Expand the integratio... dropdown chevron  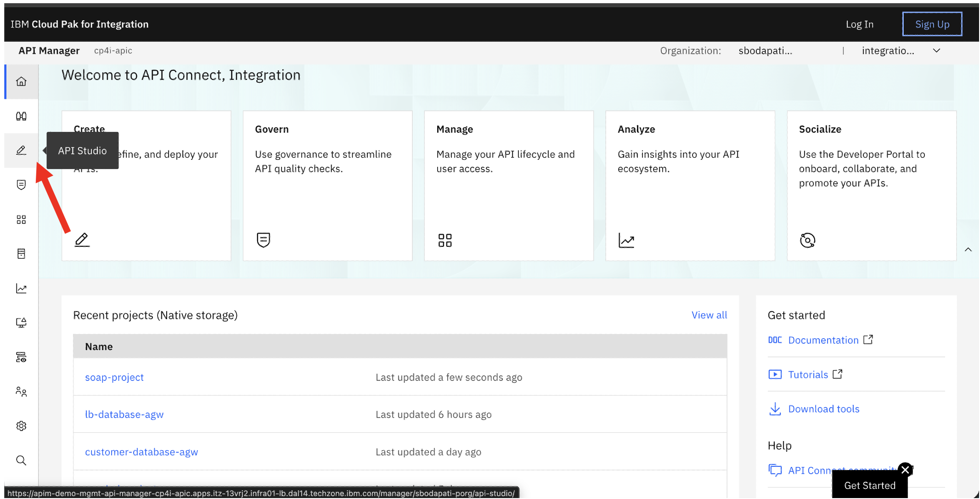[937, 51]
